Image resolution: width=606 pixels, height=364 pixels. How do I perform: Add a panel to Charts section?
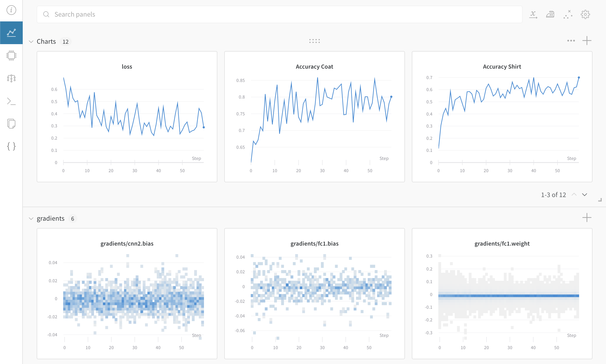[587, 41]
